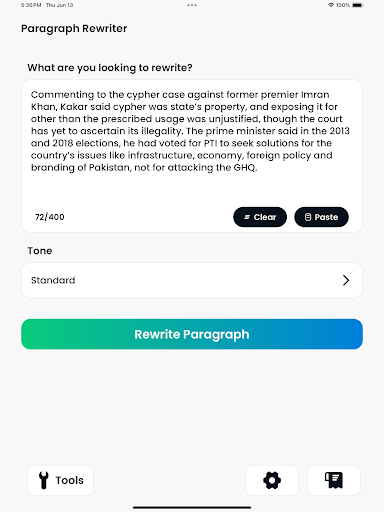Click the Paste text label
The image size is (384, 512).
326,217
